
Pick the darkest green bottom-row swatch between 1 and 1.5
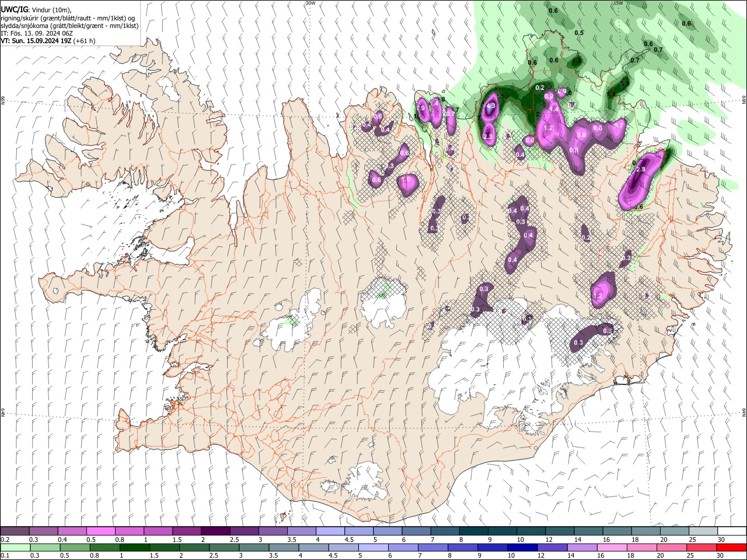pyautogui.click(x=134, y=548)
